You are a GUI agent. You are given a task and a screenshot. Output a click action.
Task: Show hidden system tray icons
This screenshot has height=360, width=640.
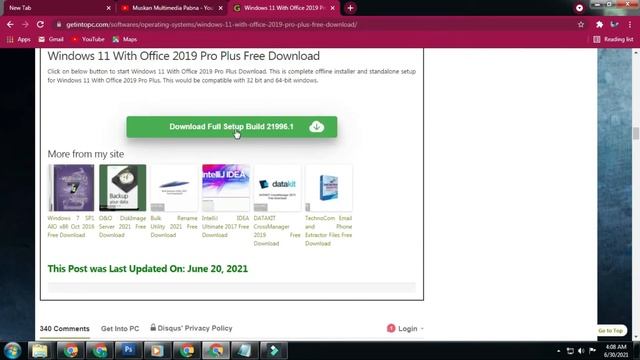point(558,351)
